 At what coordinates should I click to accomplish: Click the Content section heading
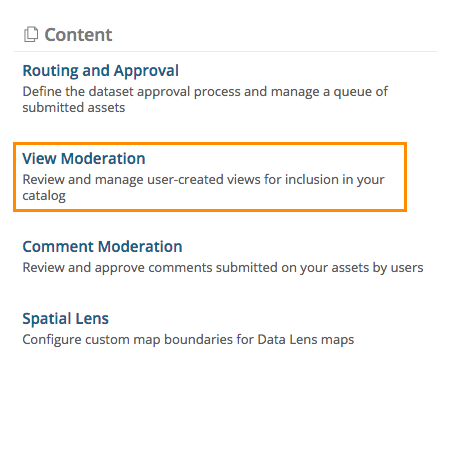pyautogui.click(x=78, y=35)
